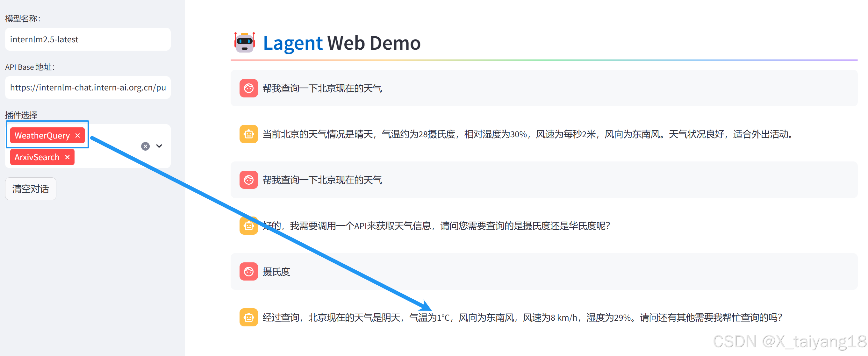The height and width of the screenshot is (356, 868).
Task: Expand the plugin selection dropdown arrow
Action: tap(159, 146)
